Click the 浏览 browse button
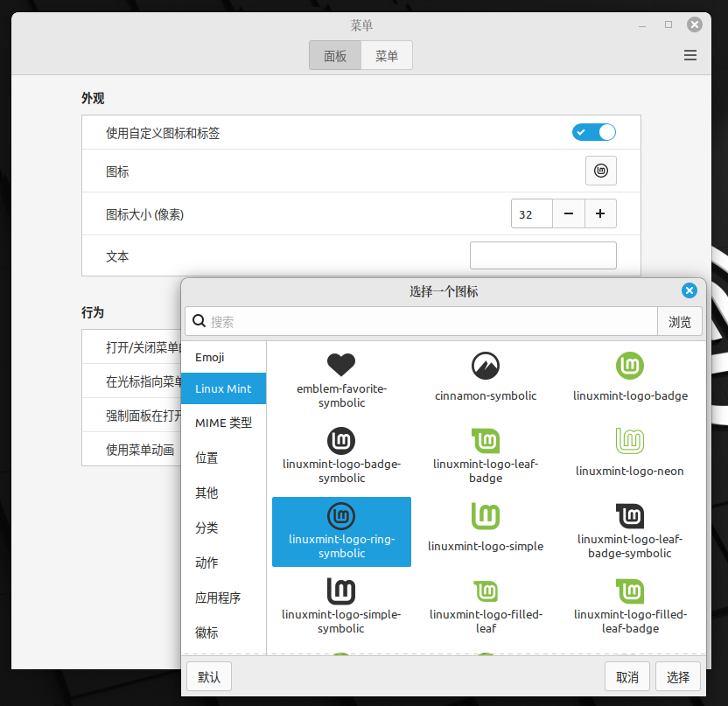 click(x=680, y=321)
